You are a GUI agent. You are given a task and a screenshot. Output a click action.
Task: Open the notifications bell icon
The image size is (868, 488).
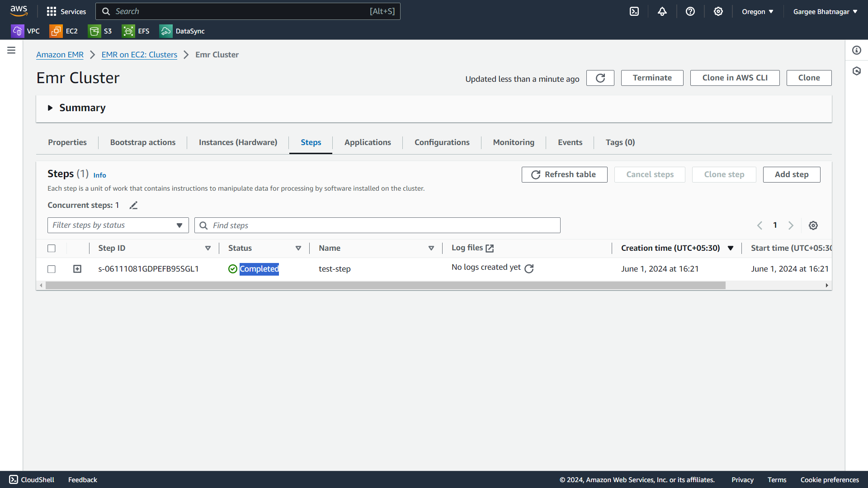[x=662, y=11]
